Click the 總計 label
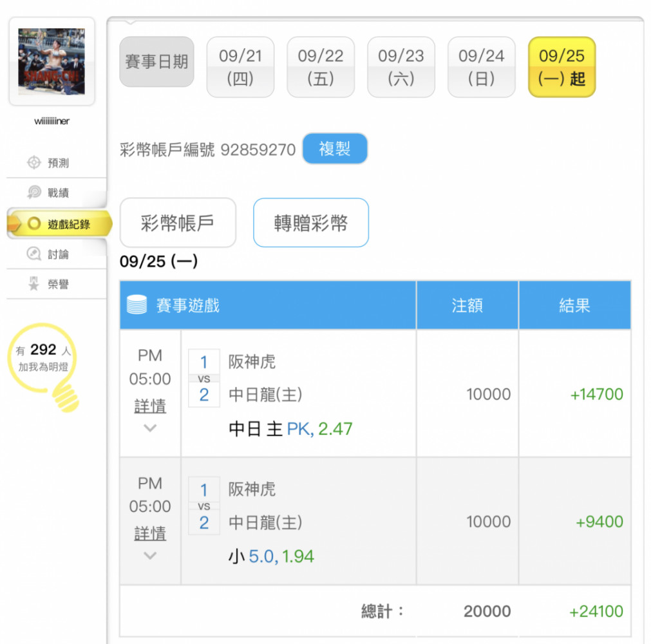The height and width of the screenshot is (644, 651). coord(382,611)
